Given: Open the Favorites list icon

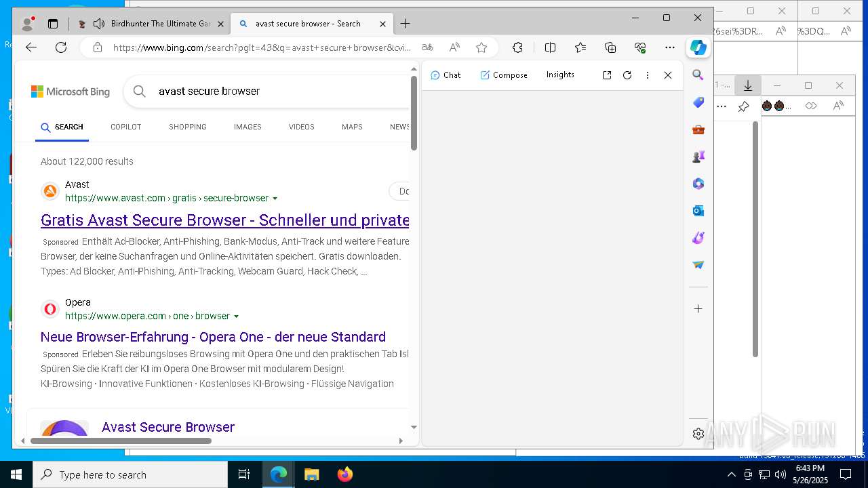Looking at the screenshot, I should [x=580, y=47].
